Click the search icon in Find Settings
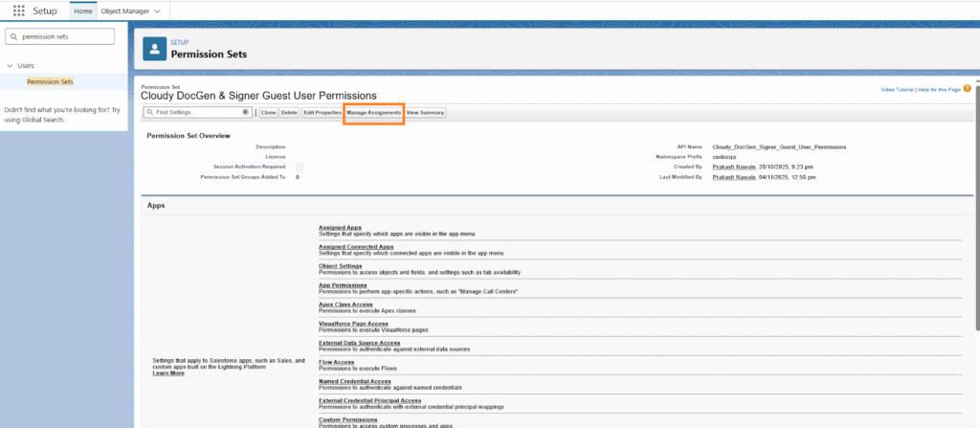 [x=149, y=112]
